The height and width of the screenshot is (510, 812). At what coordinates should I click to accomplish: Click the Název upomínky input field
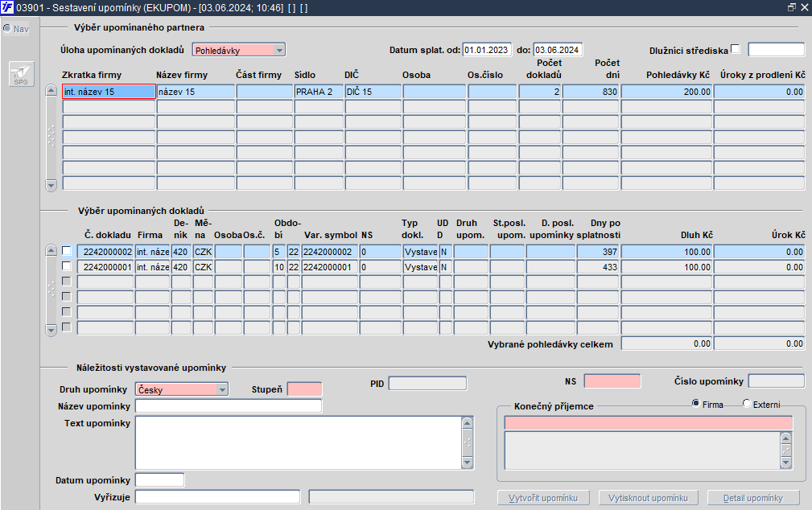[229, 406]
